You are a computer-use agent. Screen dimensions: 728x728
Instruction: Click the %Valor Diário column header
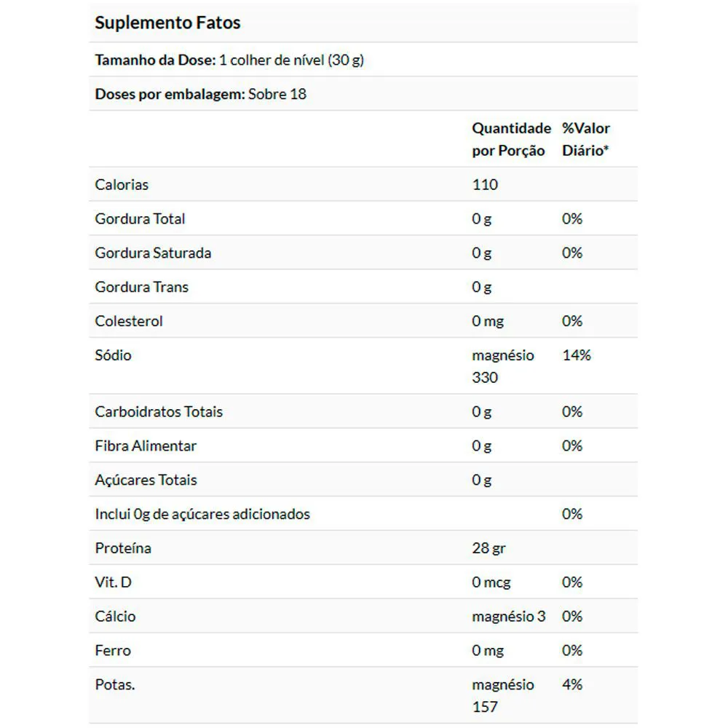point(585,139)
